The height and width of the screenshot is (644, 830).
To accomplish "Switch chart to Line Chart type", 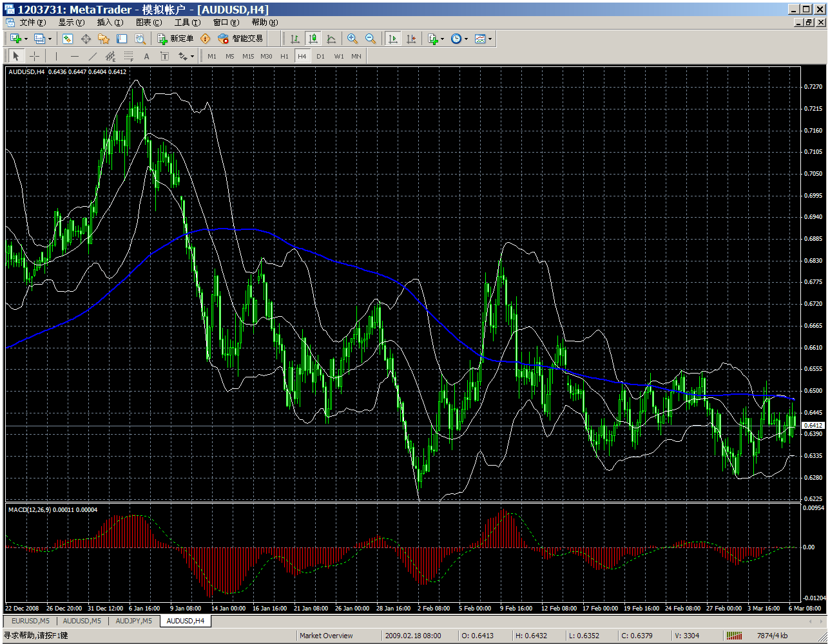I will [331, 39].
